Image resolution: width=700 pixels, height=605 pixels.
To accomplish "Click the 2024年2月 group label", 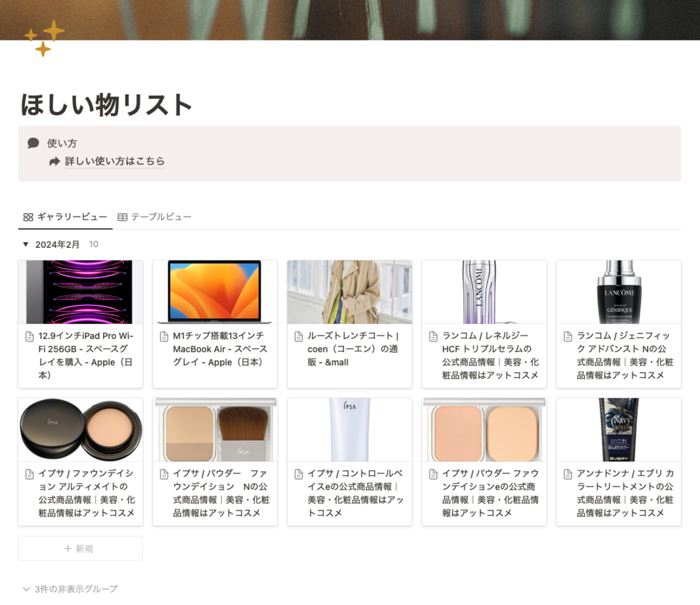I will [57, 244].
